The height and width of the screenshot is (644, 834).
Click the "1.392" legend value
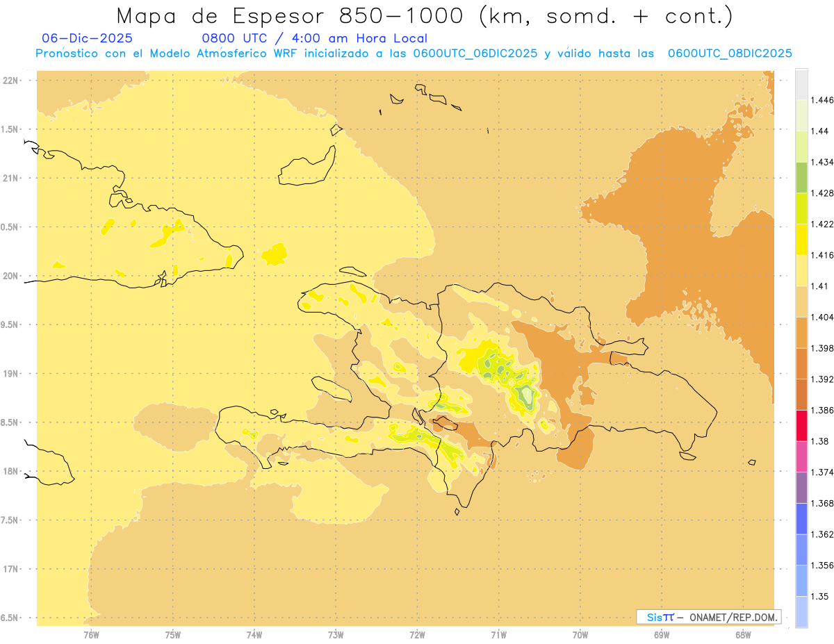(x=822, y=379)
